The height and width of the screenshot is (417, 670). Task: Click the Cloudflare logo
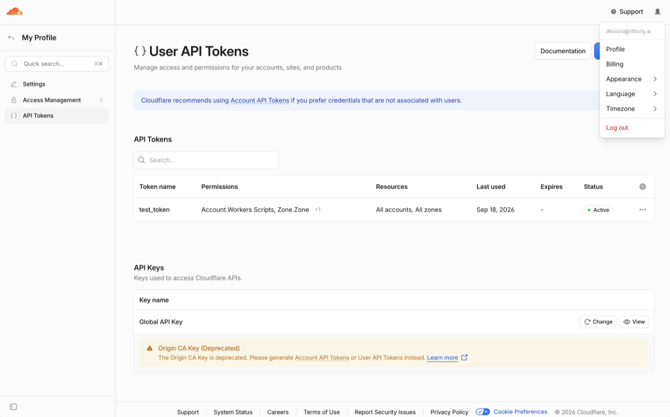[15, 12]
